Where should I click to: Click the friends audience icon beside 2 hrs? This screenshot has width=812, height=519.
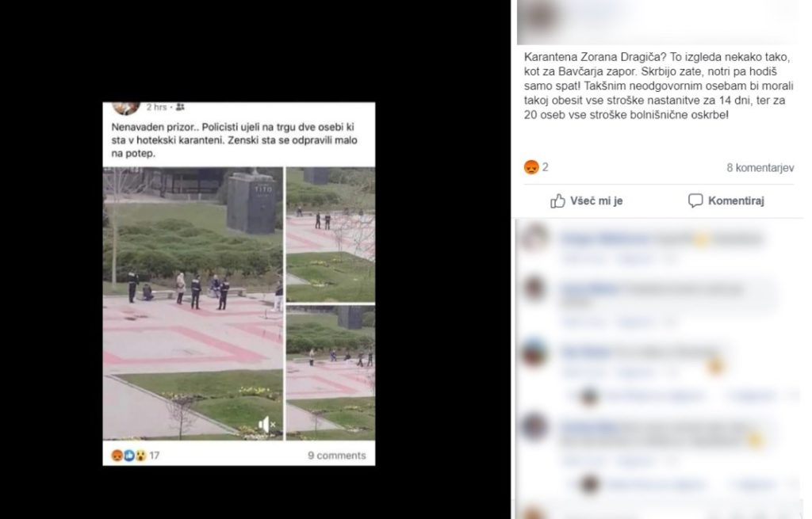[x=180, y=107]
